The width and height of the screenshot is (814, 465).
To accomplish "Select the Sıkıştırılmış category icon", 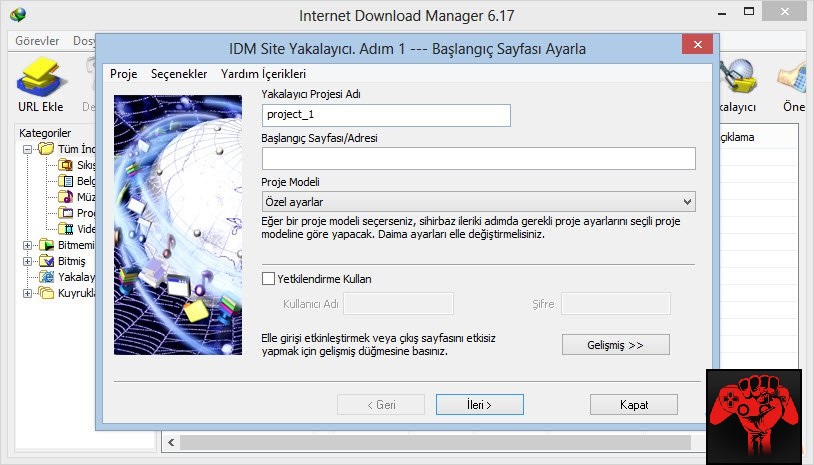I will [x=65, y=165].
